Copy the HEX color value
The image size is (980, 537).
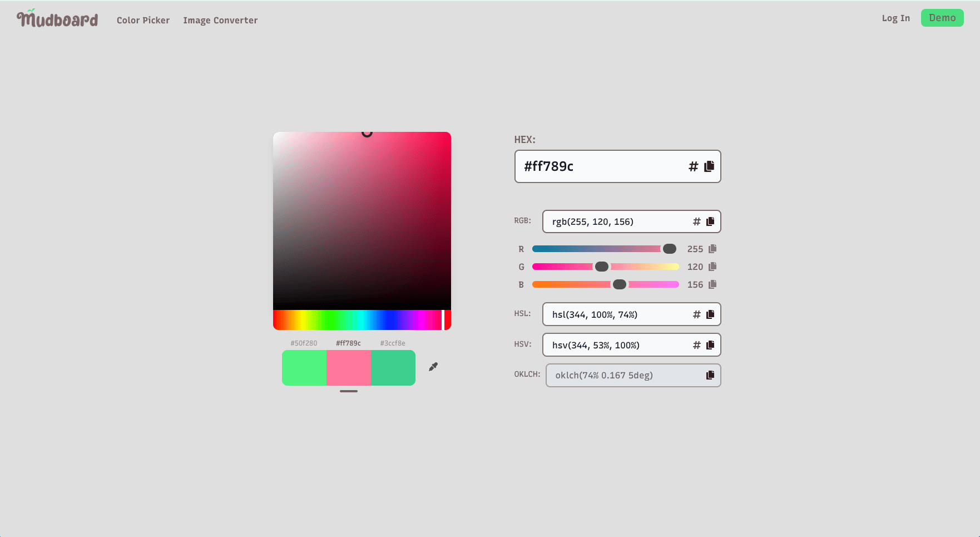click(709, 166)
